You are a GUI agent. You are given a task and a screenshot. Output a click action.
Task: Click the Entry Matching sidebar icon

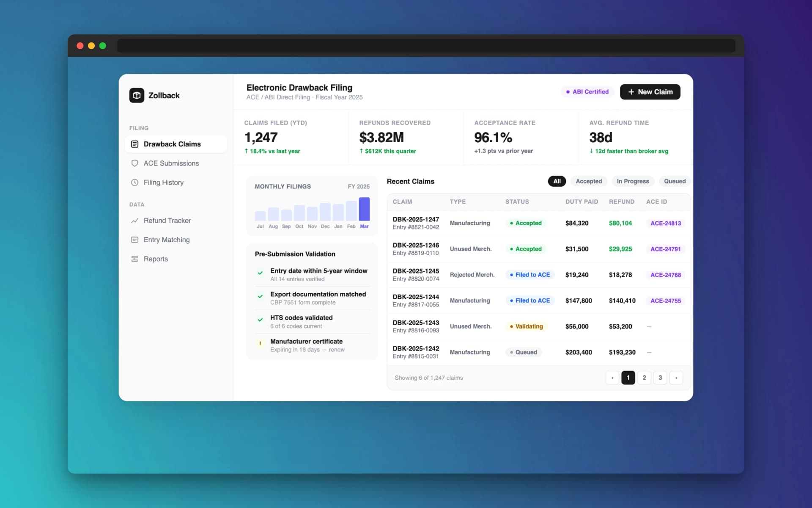(134, 240)
